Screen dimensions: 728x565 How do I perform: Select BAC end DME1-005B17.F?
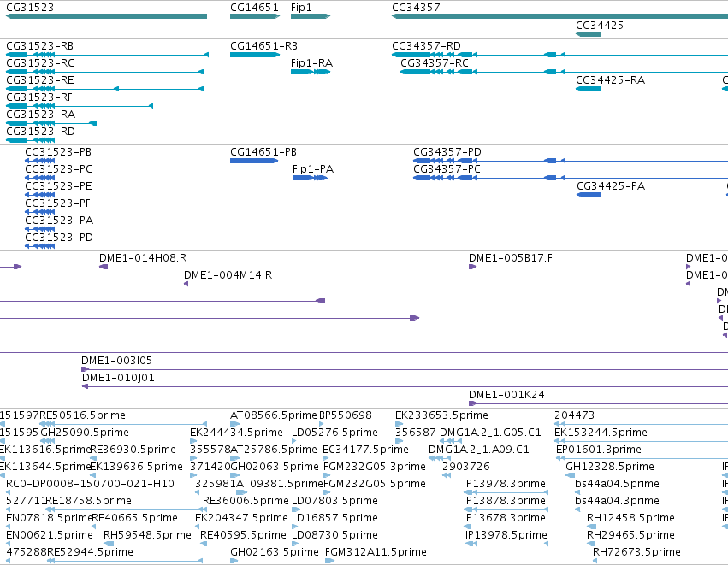tap(472, 267)
